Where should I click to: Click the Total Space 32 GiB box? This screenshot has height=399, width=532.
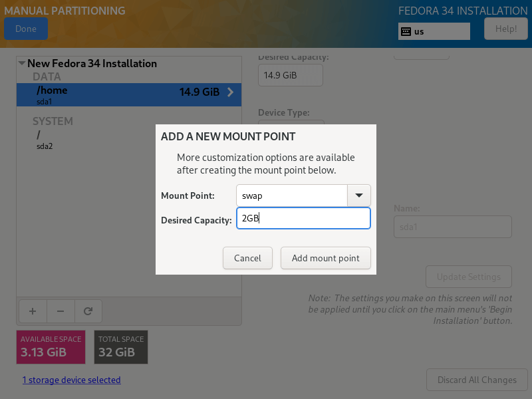click(x=120, y=346)
